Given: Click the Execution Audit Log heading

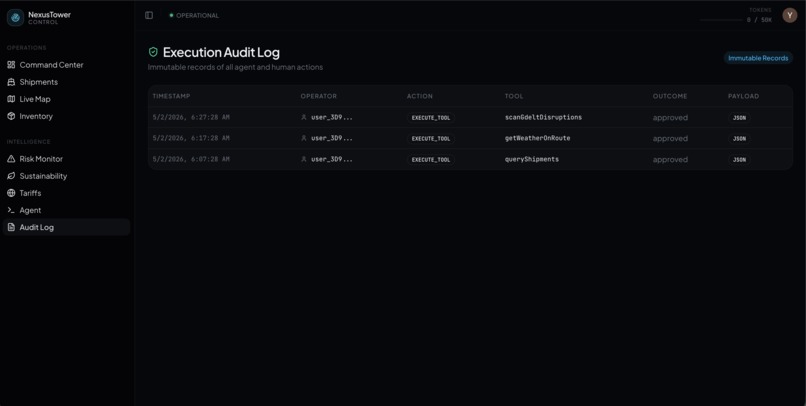Looking at the screenshot, I should click(x=221, y=52).
